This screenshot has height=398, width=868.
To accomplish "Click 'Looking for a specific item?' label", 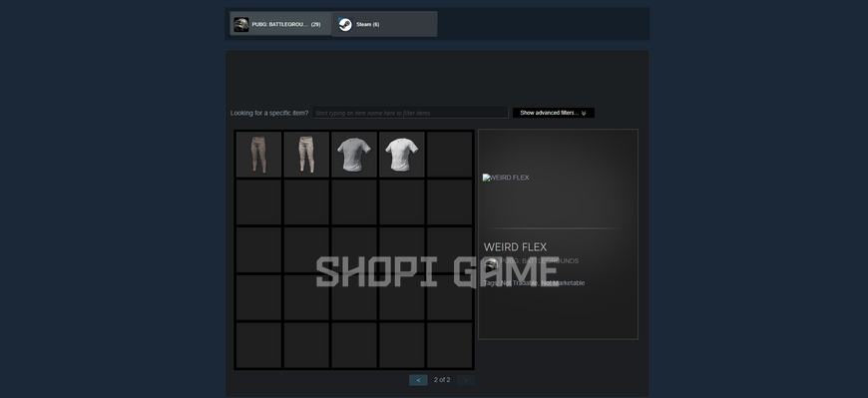I will click(x=269, y=113).
